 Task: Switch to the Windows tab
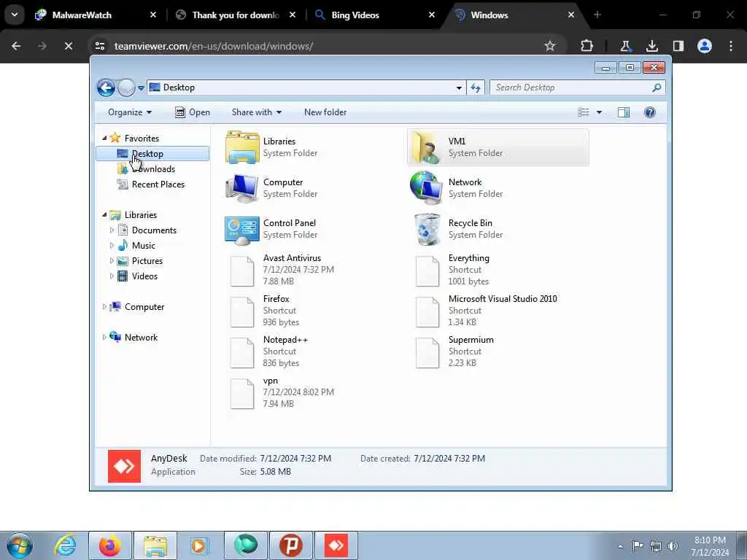(514, 15)
